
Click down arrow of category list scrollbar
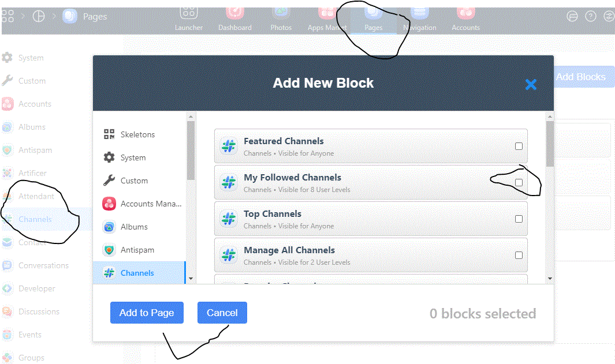click(191, 279)
